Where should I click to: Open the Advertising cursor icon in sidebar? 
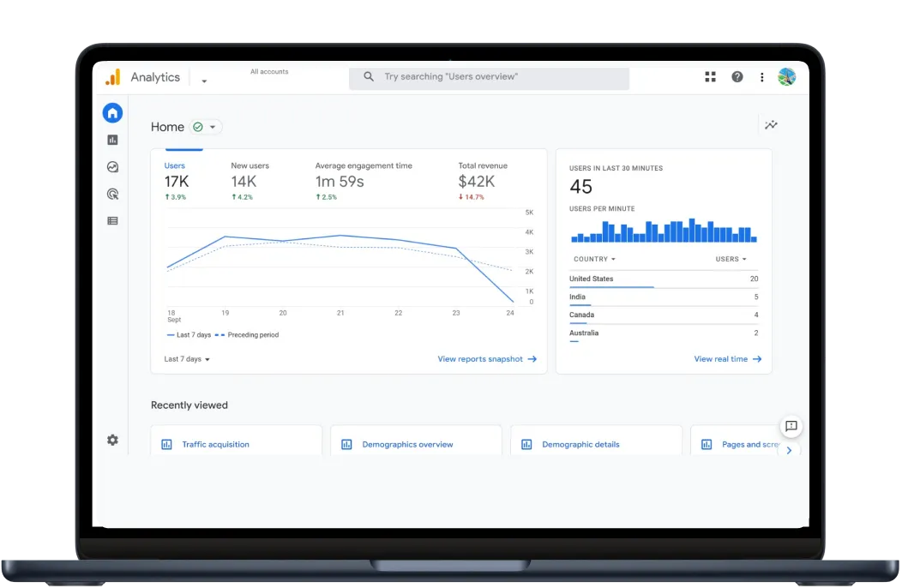pos(113,194)
